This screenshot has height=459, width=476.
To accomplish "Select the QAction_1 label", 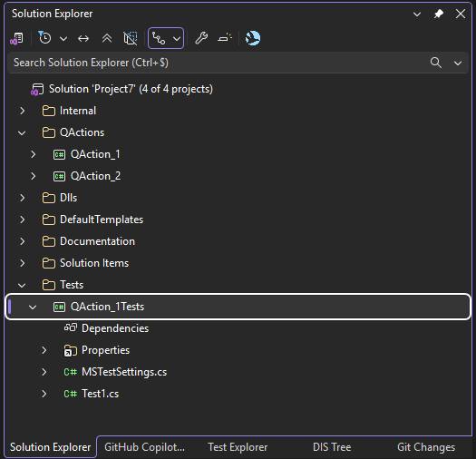I will (95, 154).
